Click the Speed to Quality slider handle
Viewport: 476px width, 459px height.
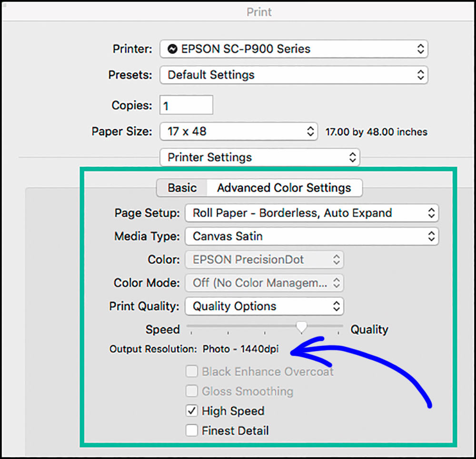301,327
